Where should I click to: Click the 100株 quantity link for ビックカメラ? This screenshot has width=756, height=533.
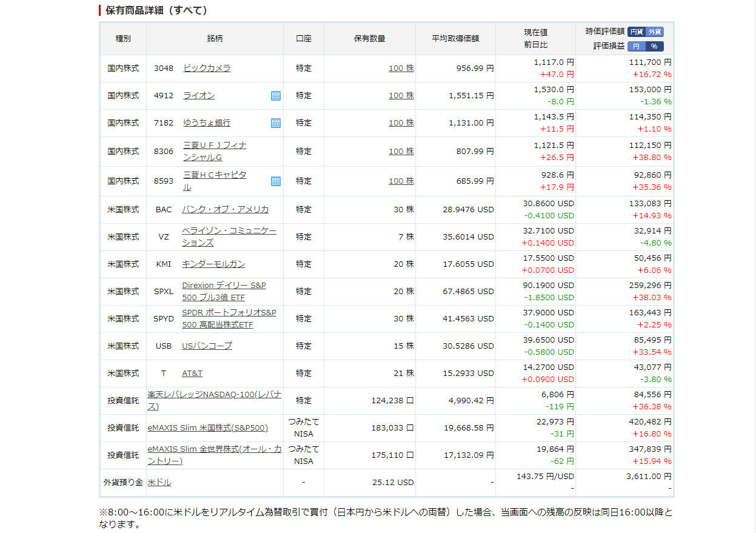click(x=401, y=69)
